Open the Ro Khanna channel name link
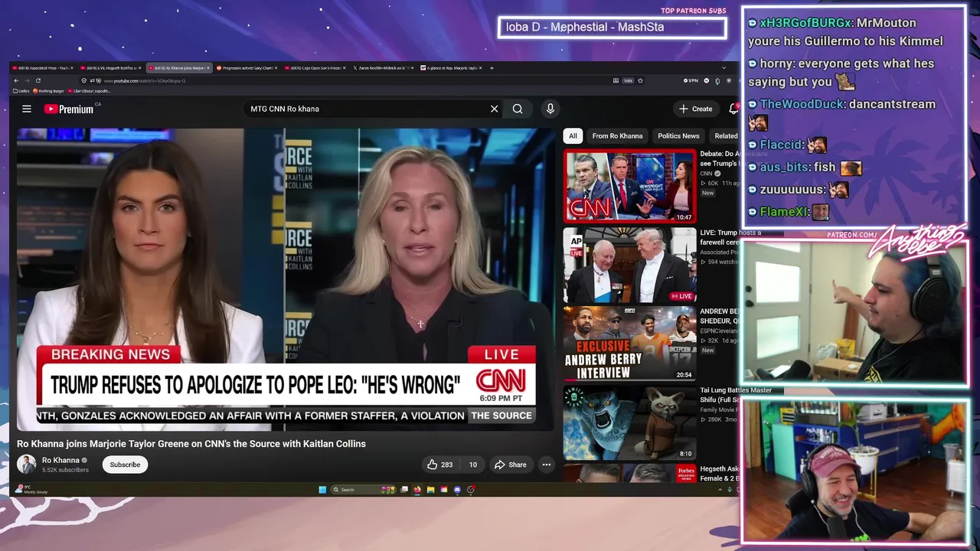 pyautogui.click(x=60, y=461)
